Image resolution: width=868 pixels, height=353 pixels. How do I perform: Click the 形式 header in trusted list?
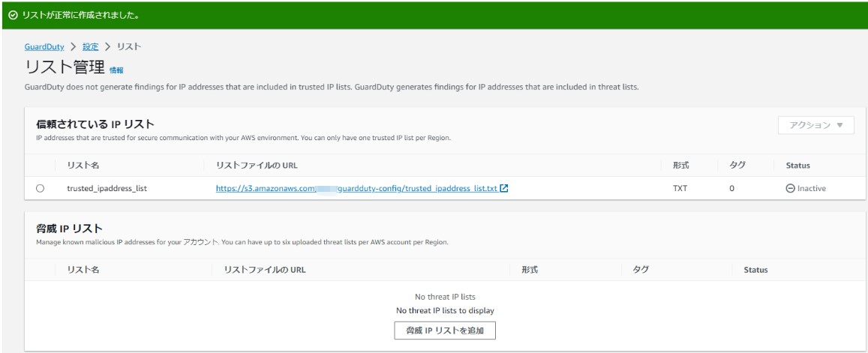pyautogui.click(x=680, y=166)
